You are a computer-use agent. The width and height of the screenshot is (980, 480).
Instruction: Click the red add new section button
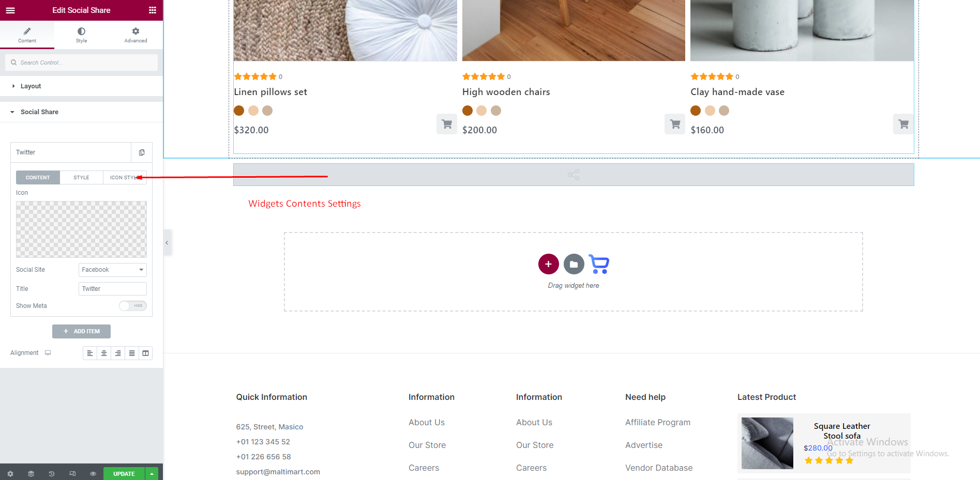(x=548, y=264)
